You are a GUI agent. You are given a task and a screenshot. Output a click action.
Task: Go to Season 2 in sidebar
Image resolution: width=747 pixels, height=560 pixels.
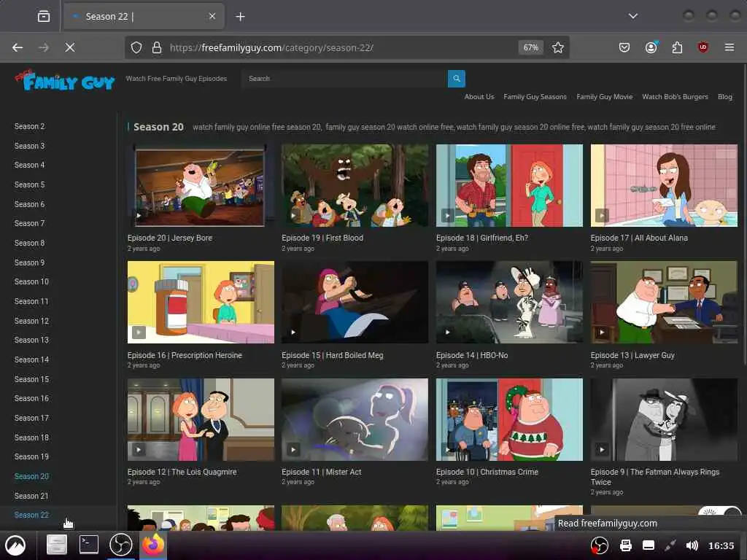pyautogui.click(x=29, y=126)
